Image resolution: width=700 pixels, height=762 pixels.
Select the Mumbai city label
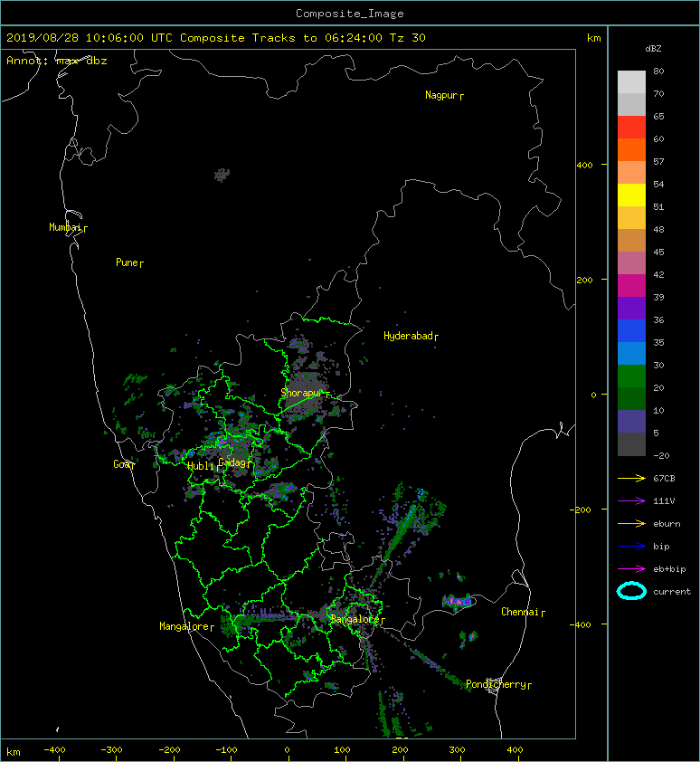coord(68,227)
